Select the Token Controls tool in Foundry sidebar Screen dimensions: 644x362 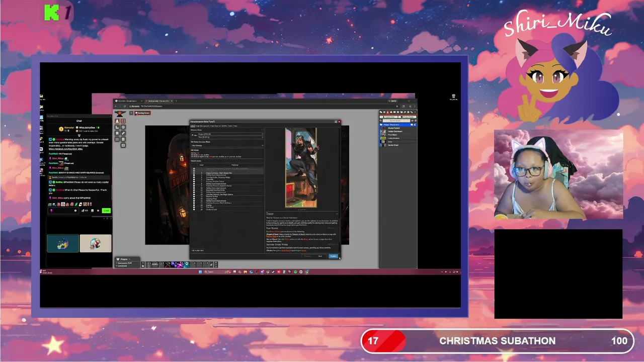tap(117, 121)
